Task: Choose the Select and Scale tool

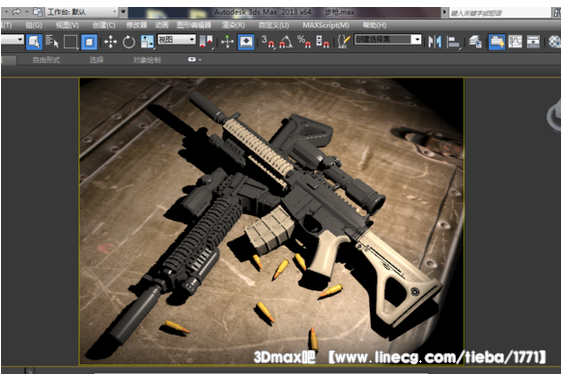Action: pos(147,42)
